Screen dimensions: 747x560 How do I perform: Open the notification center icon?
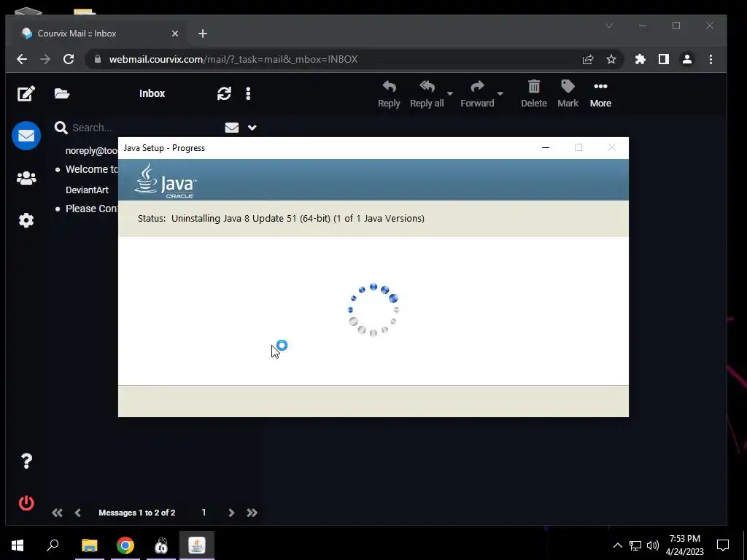pos(723,545)
